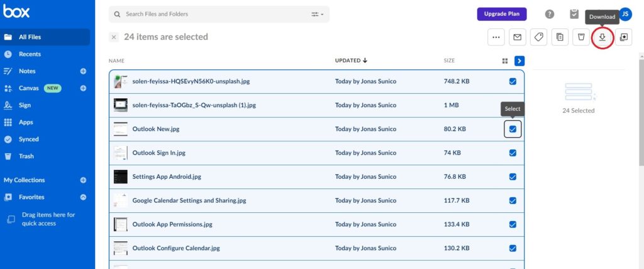Screen dimensions: 644x269
Task: Click the Upgrade Plan button
Action: pos(501,14)
